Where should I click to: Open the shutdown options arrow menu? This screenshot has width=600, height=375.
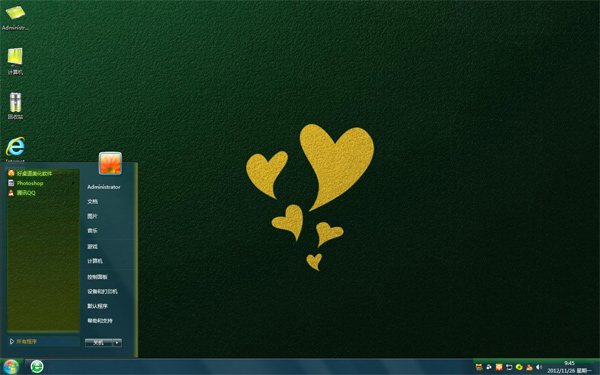tap(117, 343)
